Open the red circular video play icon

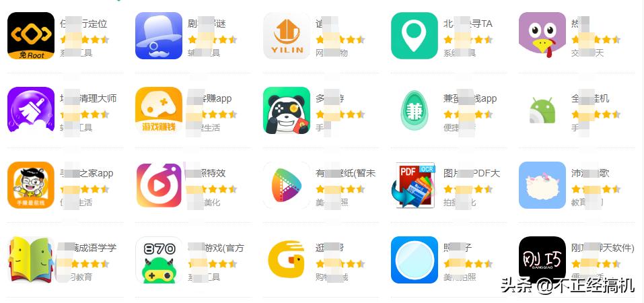pos(159,185)
